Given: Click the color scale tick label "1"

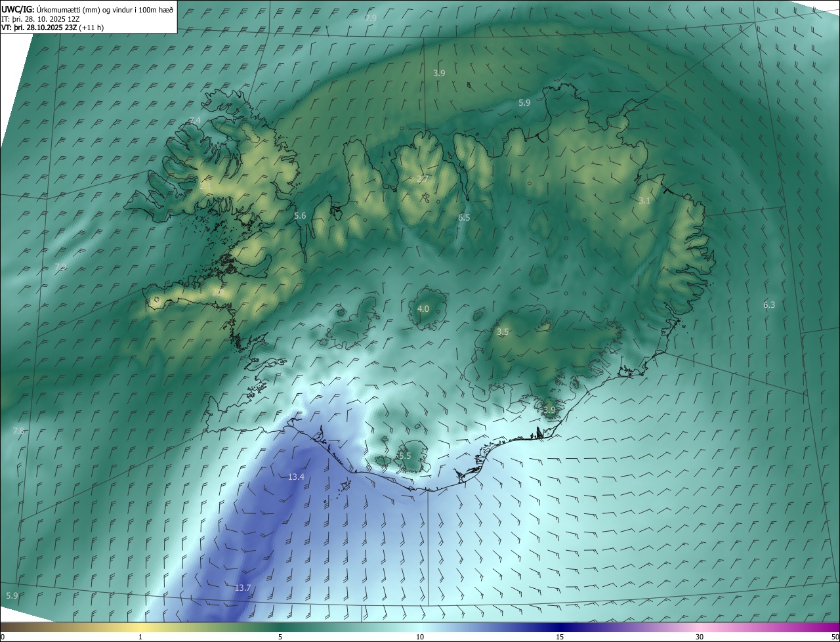Looking at the screenshot, I should coord(140,637).
